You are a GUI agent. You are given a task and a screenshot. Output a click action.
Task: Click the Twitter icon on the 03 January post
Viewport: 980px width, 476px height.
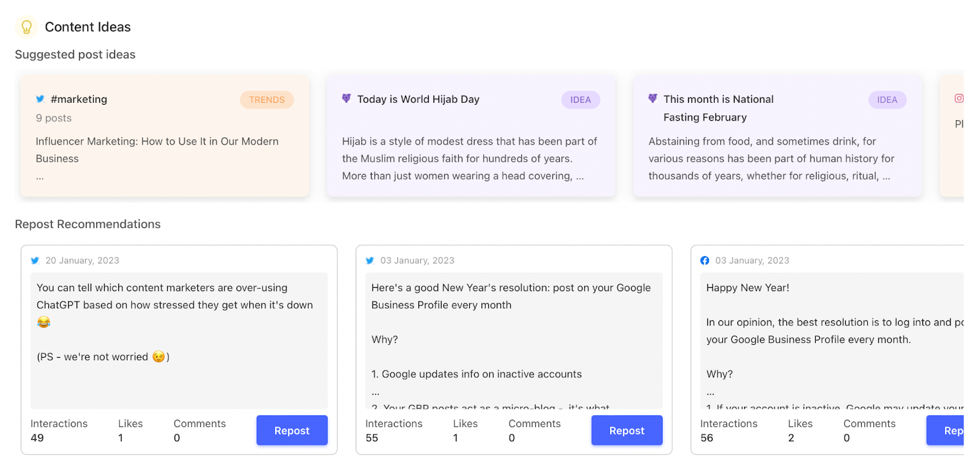tap(370, 260)
